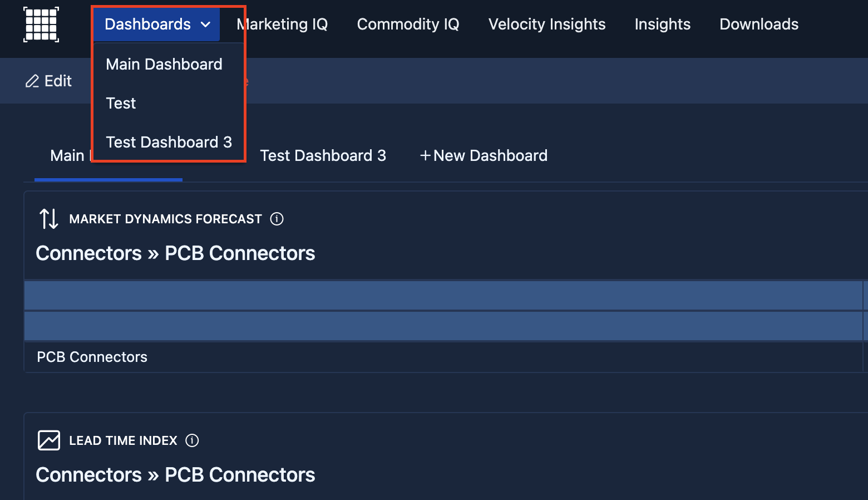Open the Marketing IQ nav item
This screenshot has width=868, height=500.
tap(282, 24)
